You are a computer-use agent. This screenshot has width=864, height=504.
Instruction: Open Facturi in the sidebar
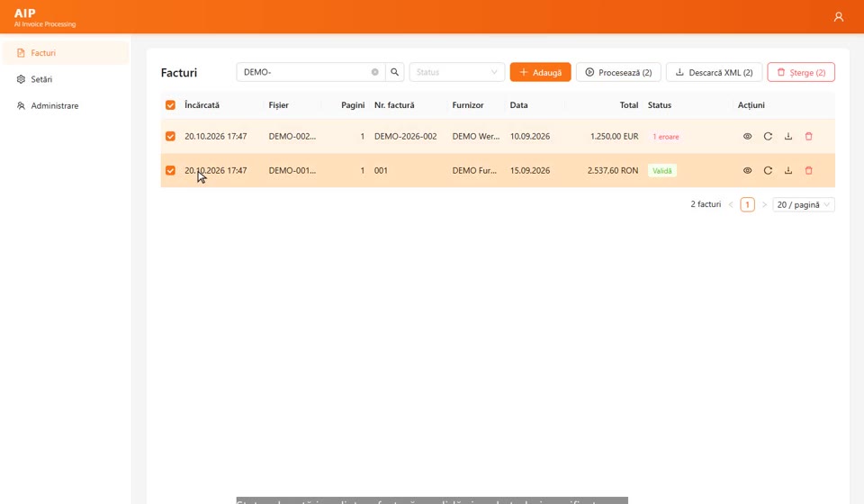pyautogui.click(x=66, y=53)
